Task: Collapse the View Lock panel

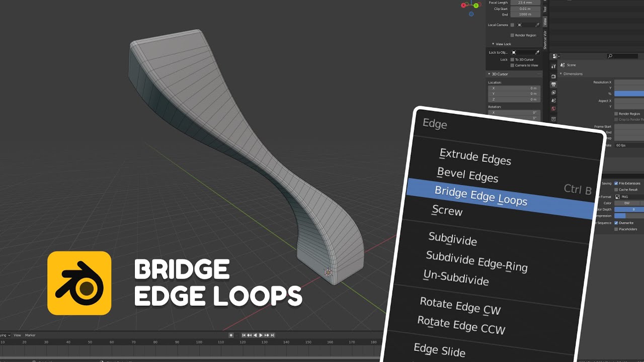Action: [493, 44]
